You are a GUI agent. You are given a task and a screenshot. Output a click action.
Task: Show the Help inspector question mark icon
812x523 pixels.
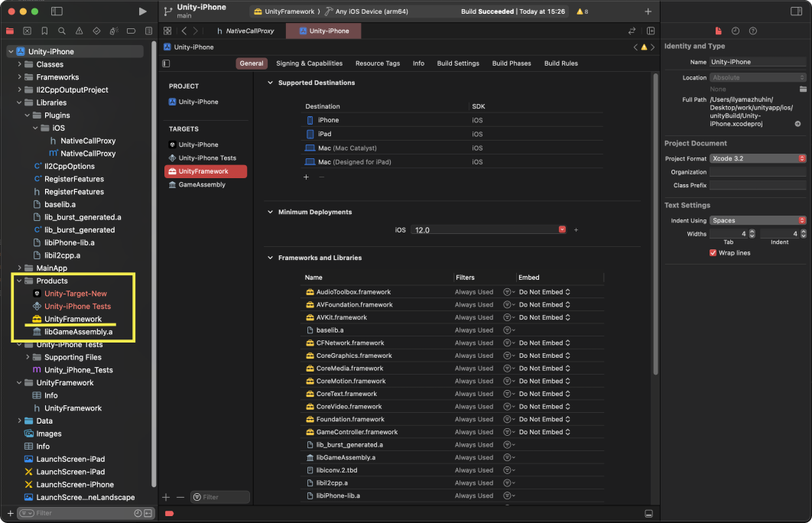pyautogui.click(x=753, y=31)
